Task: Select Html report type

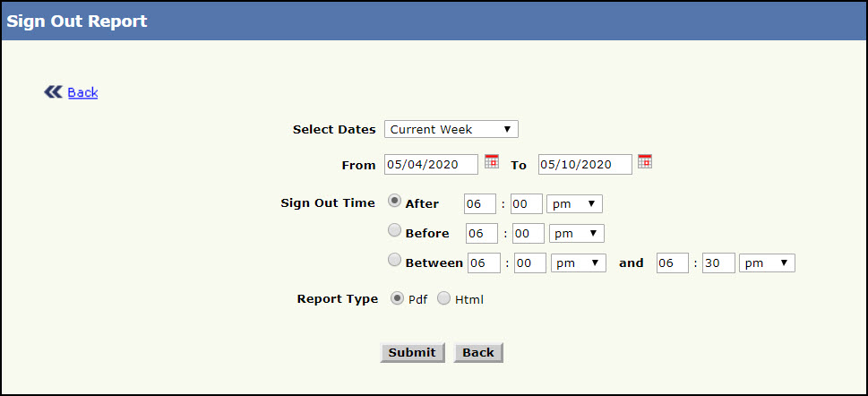Action: pos(443,298)
